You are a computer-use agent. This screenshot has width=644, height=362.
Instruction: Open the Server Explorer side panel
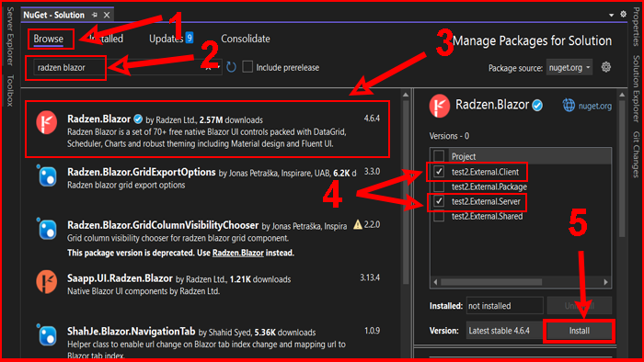(10, 36)
